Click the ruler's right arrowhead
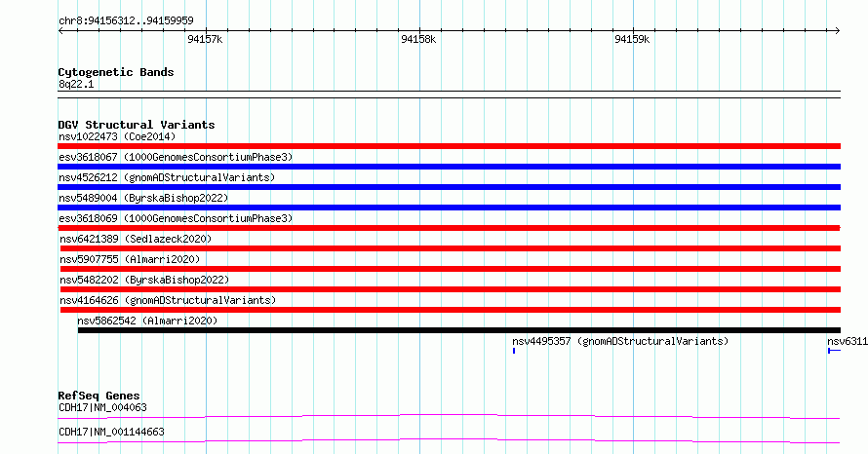This screenshot has width=868, height=454. click(838, 31)
